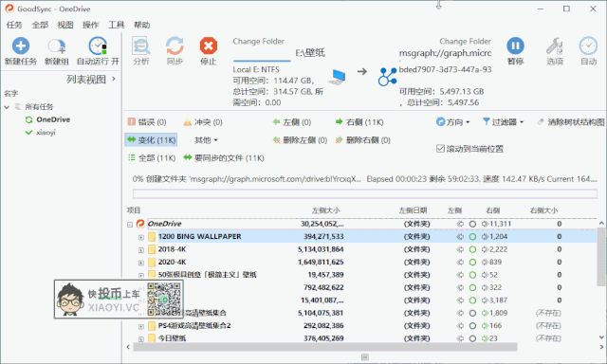Open the Direction (方向) dropdown
Image resolution: width=607 pixels, height=364 pixels.
tap(453, 122)
